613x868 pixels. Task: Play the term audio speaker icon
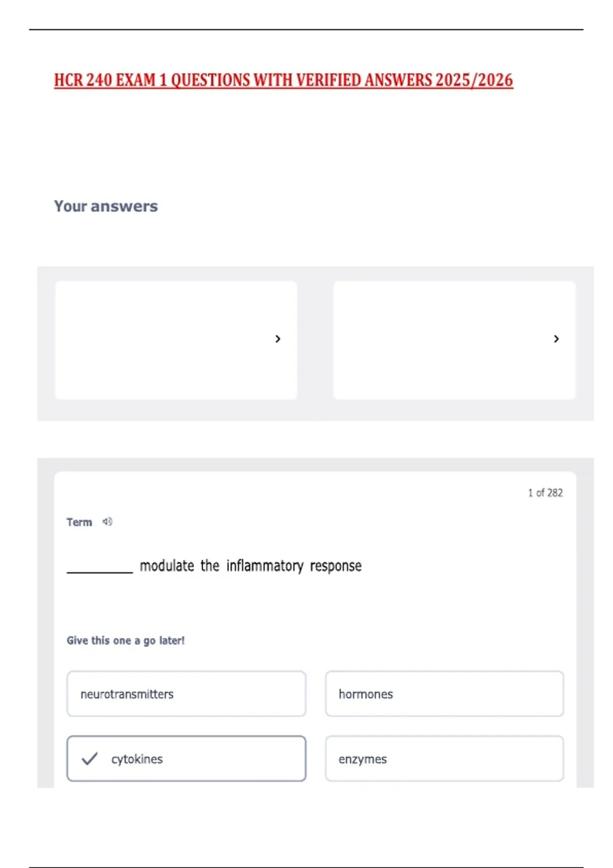click(x=107, y=521)
